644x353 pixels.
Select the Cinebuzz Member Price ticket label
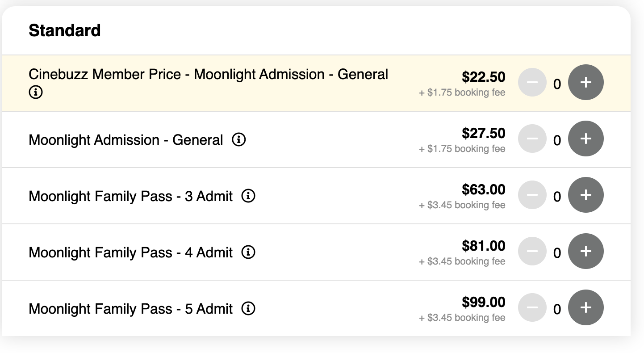point(208,74)
